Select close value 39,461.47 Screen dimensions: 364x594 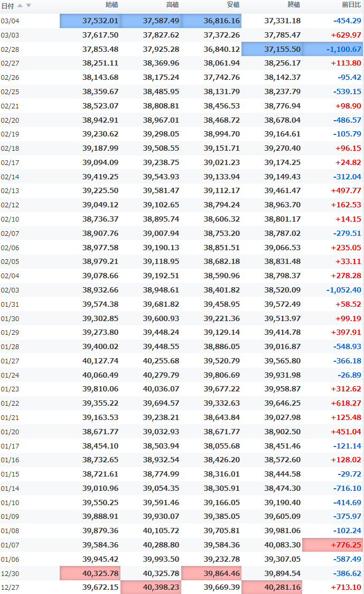[x=282, y=190]
